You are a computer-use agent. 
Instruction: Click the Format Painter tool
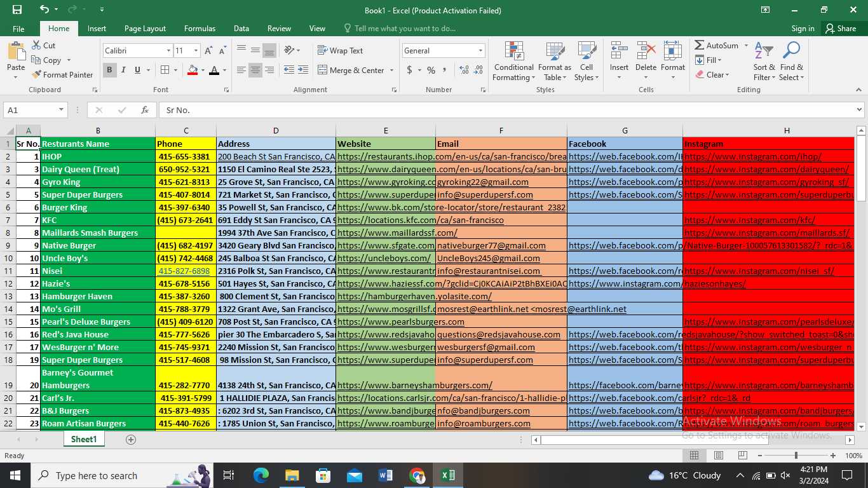click(x=62, y=74)
